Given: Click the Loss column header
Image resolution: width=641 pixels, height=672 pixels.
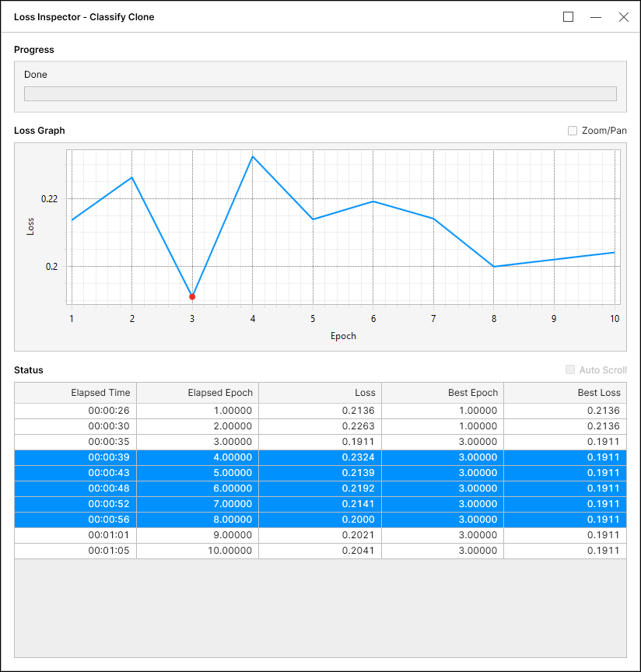Looking at the screenshot, I should pos(320,393).
